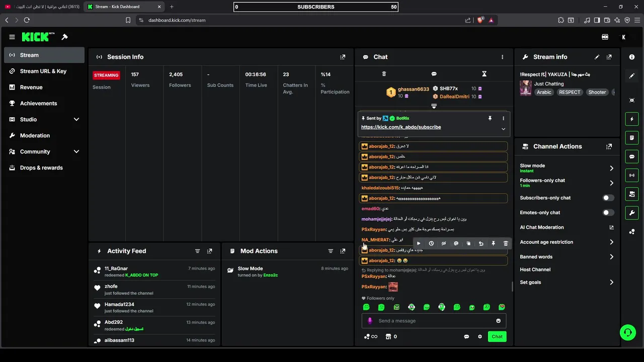644x362 pixels.
Task: Toggle Channel Actions widget in right sidebar
Action: (632, 194)
